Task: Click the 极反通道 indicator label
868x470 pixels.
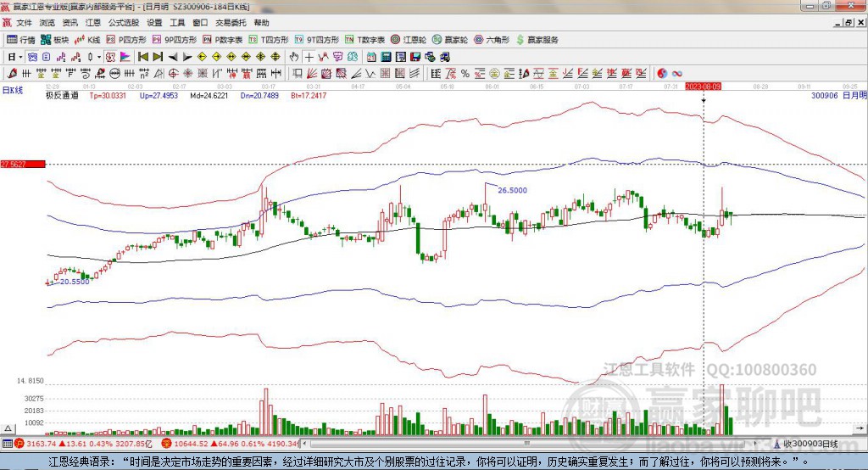Action: tap(61, 95)
